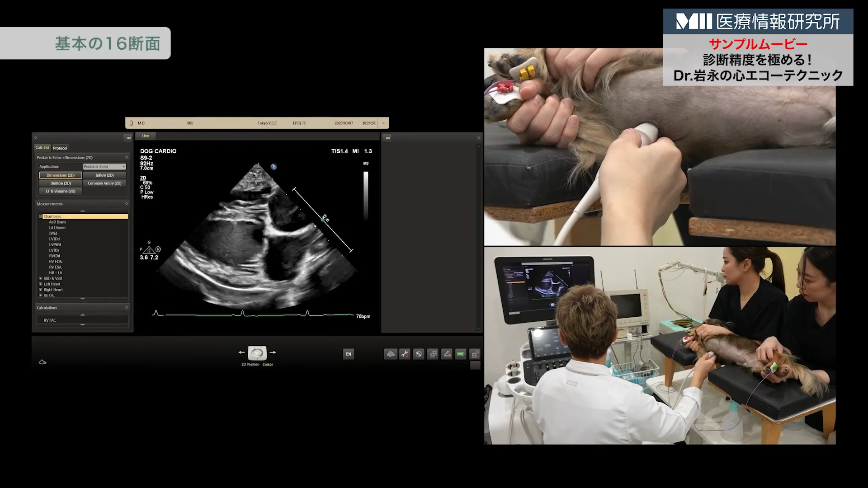Image resolution: width=868 pixels, height=488 pixels.
Task: Click the icon at bottom-left corner
Action: (x=42, y=362)
